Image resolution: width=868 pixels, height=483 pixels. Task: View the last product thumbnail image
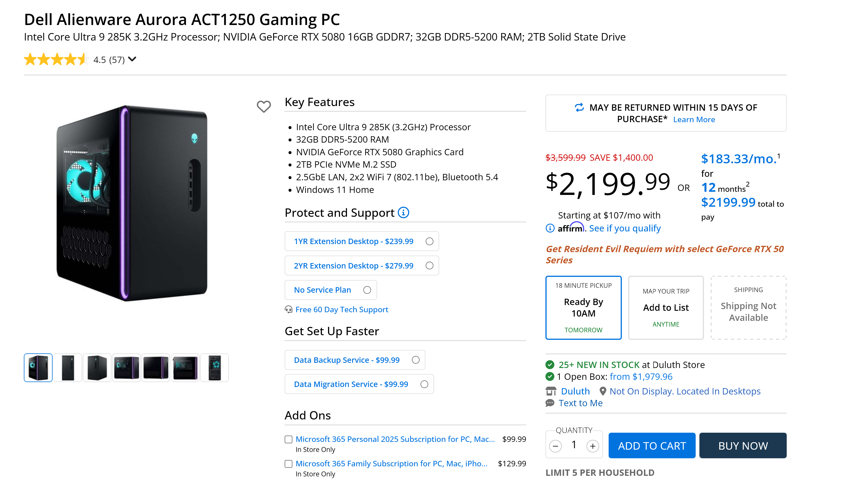point(215,368)
